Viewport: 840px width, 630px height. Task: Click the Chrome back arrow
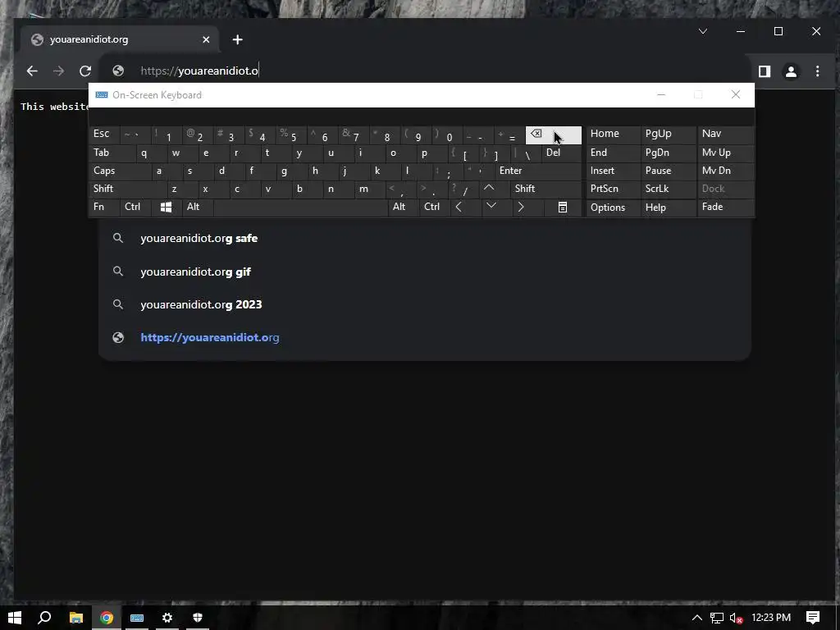point(32,71)
